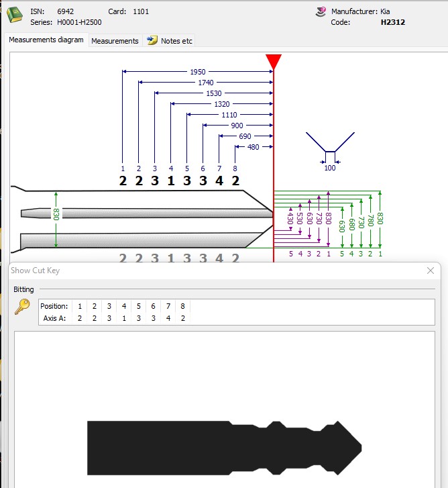Viewport: 448px width, 488px height.
Task: Click the green 830 blade width label
Action: (56, 214)
